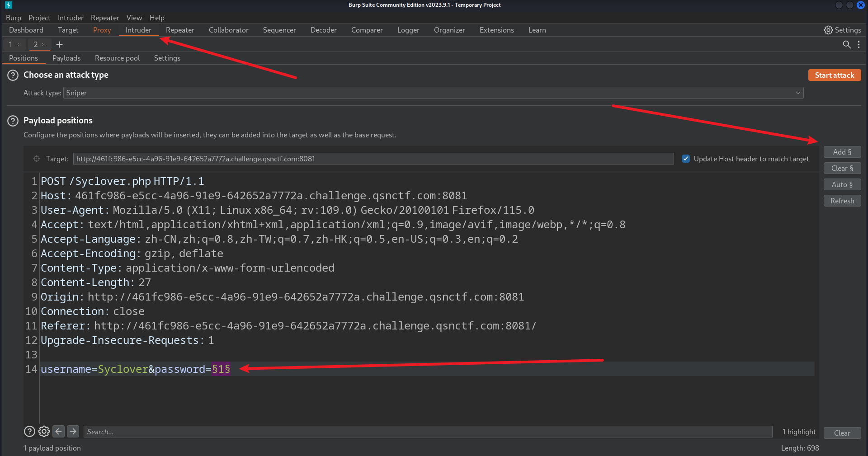Open the Intruder menu

pyautogui.click(x=71, y=18)
